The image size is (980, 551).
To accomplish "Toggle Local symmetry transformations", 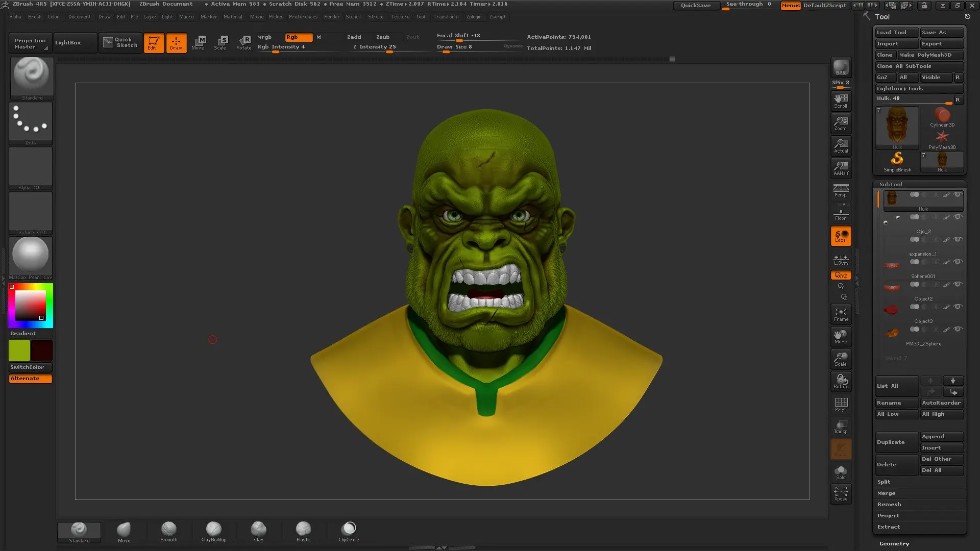I will coord(841,236).
